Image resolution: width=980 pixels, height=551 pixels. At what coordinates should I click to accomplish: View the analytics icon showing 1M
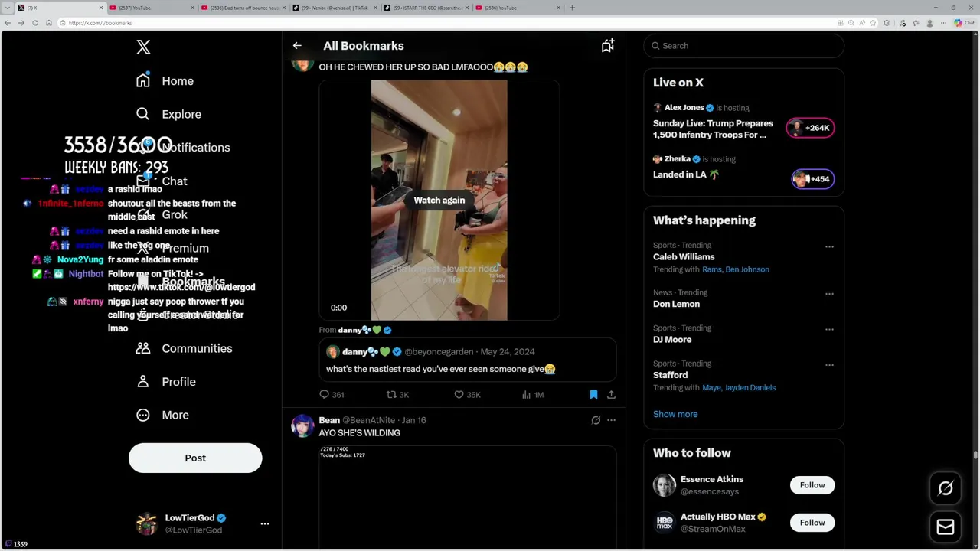click(532, 395)
